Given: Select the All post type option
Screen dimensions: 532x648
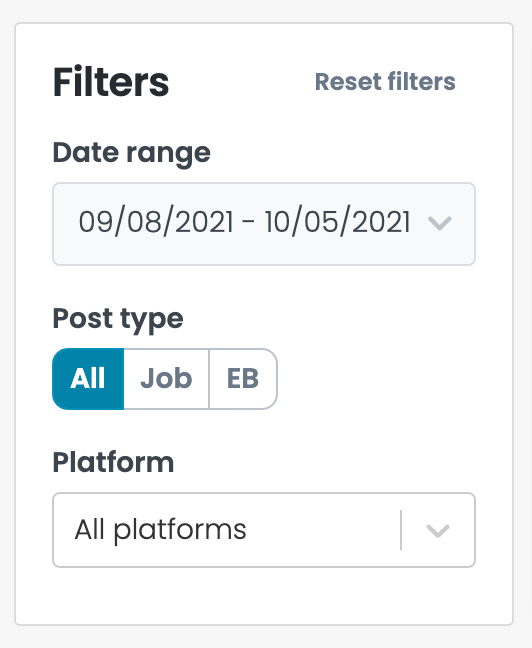Looking at the screenshot, I should coord(88,379).
